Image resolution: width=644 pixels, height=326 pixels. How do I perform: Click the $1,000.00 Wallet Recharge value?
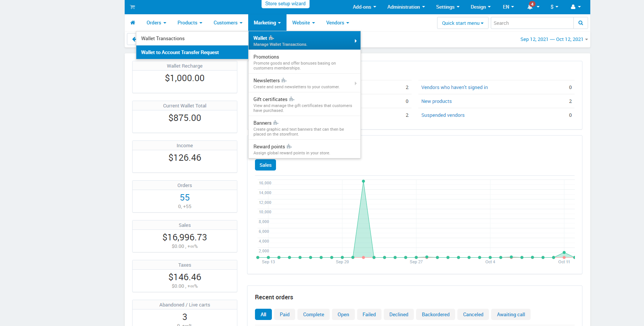click(185, 78)
